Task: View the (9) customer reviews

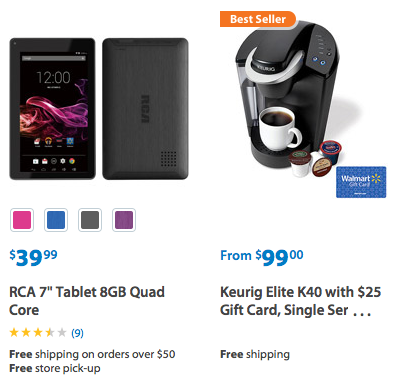Action: click(x=77, y=333)
